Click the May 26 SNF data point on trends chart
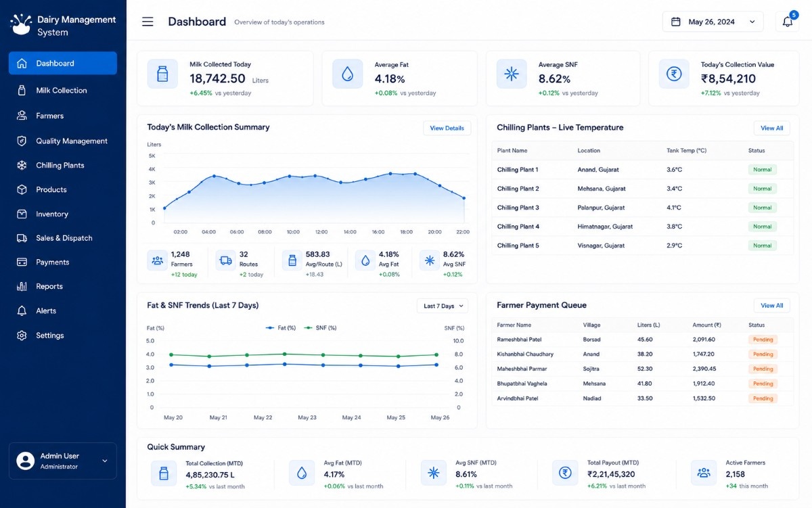 tap(436, 354)
